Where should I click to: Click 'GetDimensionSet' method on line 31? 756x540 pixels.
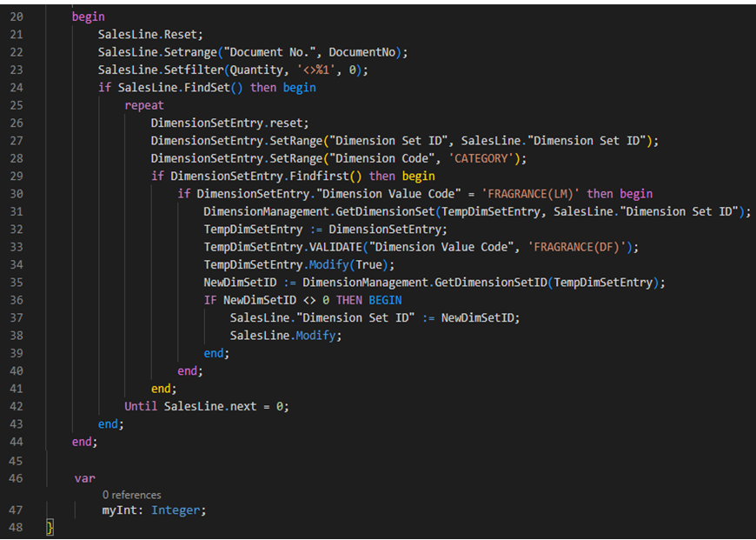tap(385, 211)
